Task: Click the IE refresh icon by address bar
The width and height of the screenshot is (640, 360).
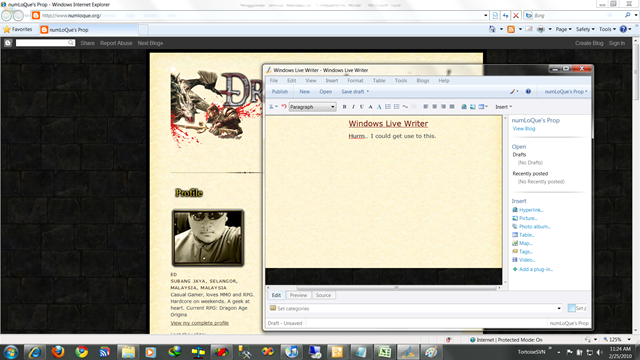Action: tap(506, 16)
